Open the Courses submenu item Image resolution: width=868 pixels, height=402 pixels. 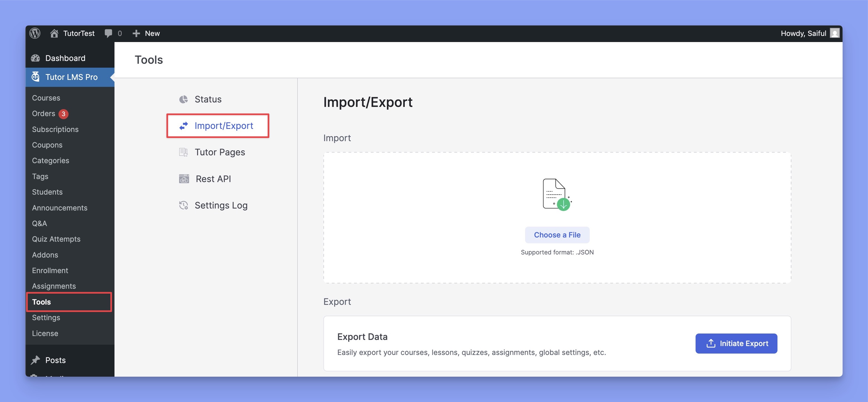click(46, 98)
